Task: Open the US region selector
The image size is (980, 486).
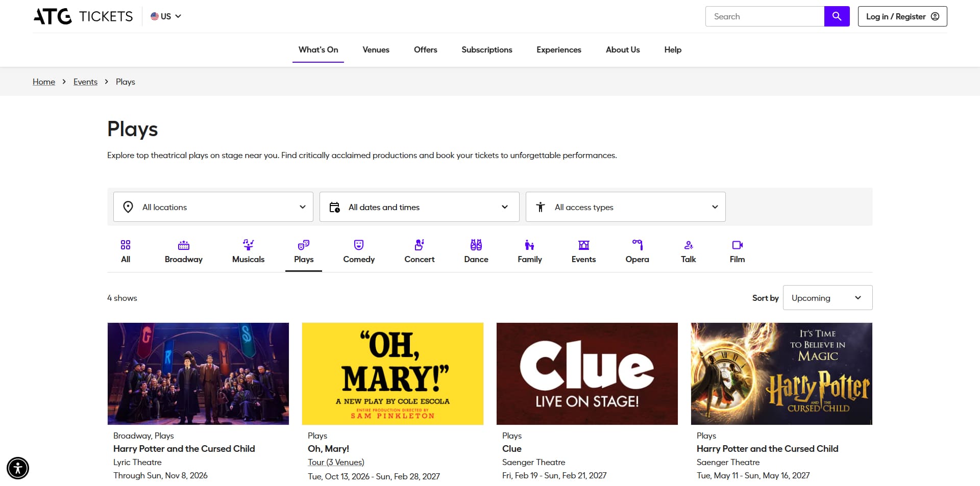Action: click(x=166, y=16)
